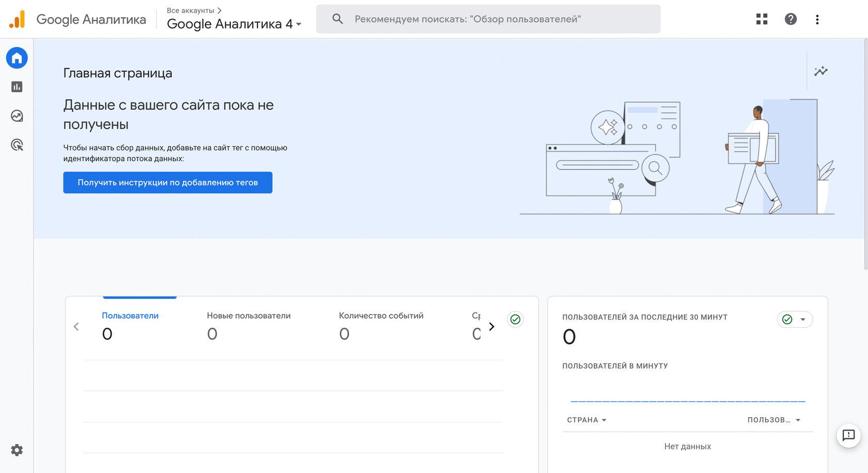Open the realtime card checkmark dropdown
This screenshot has width=868, height=473.
[795, 319]
